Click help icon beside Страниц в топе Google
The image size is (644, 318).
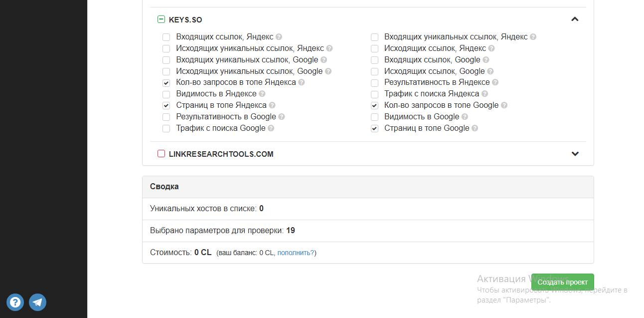[x=475, y=128]
